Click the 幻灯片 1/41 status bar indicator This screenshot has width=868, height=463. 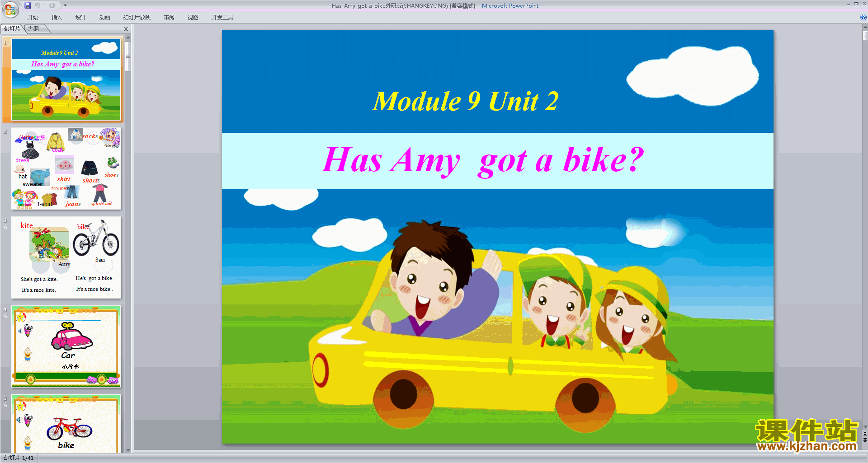point(19,458)
